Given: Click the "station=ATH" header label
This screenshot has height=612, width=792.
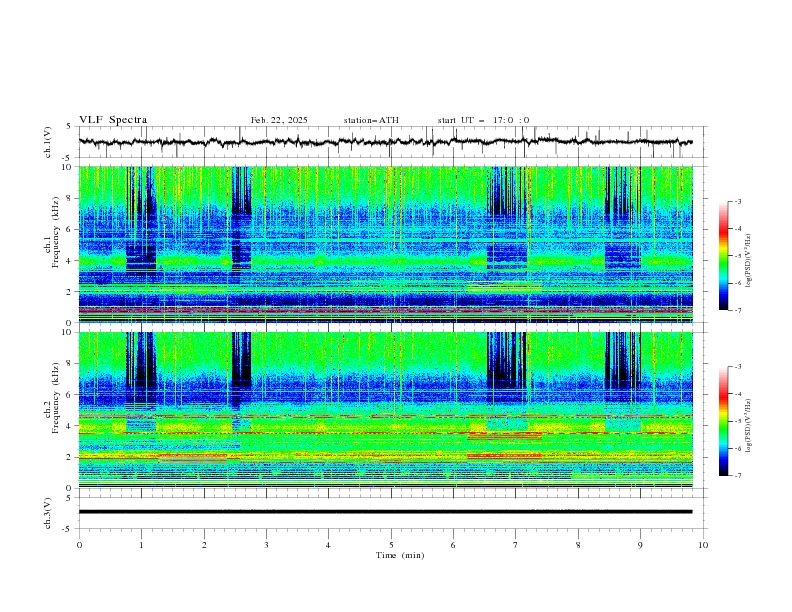Looking at the screenshot, I should point(371,120).
